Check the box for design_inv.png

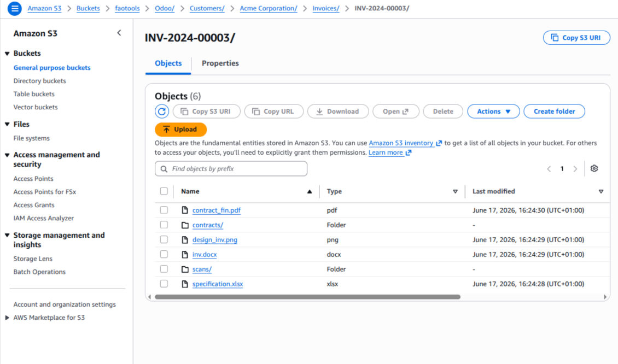point(164,239)
